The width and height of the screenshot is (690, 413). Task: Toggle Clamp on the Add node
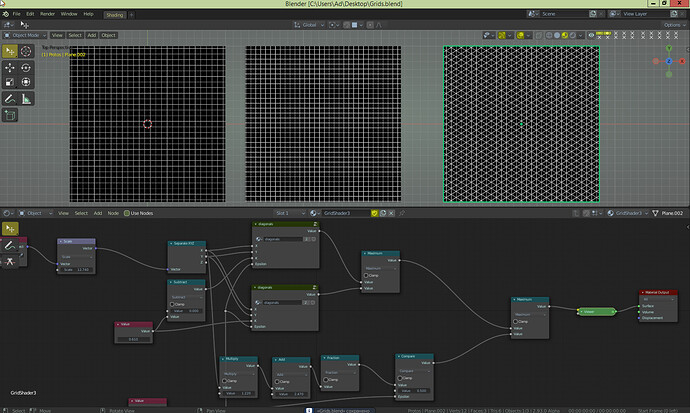coord(277,382)
